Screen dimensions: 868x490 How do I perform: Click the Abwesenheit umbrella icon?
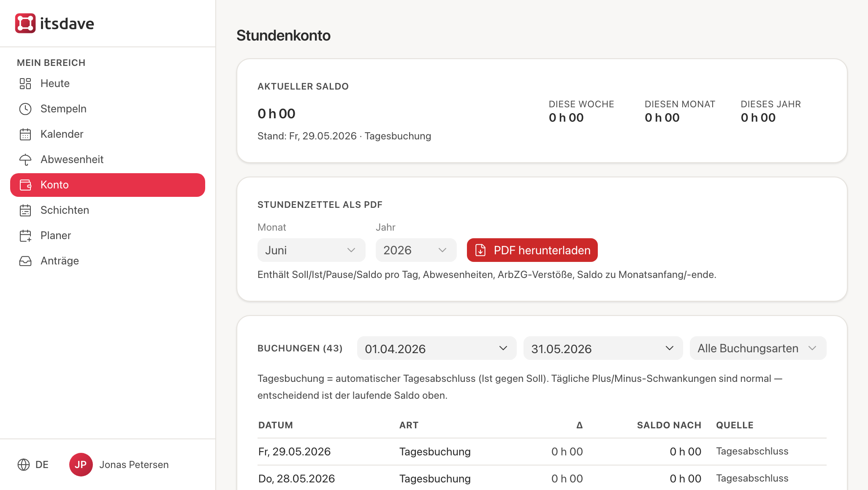pyautogui.click(x=25, y=160)
